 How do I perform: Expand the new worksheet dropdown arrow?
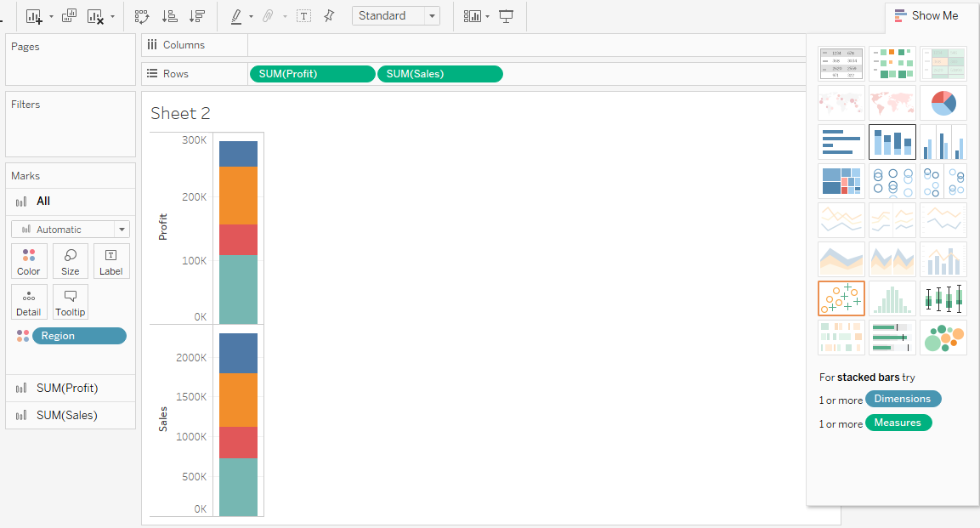[x=51, y=15]
